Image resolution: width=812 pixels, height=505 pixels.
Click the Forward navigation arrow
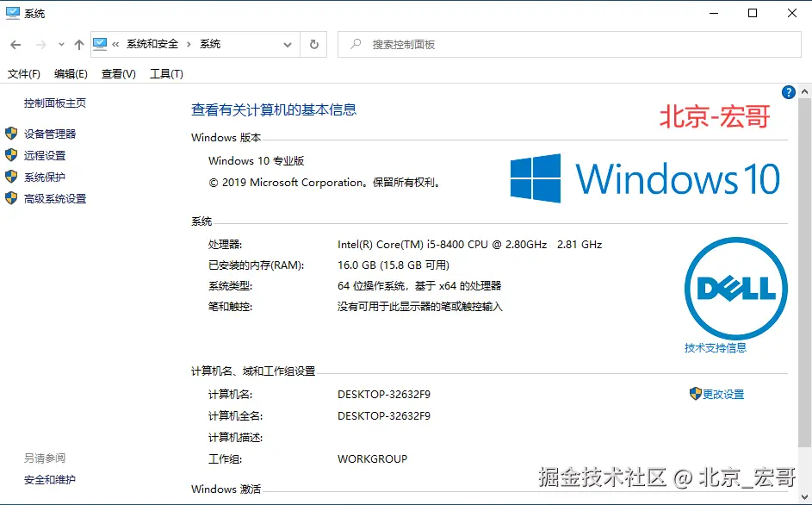[x=41, y=45]
